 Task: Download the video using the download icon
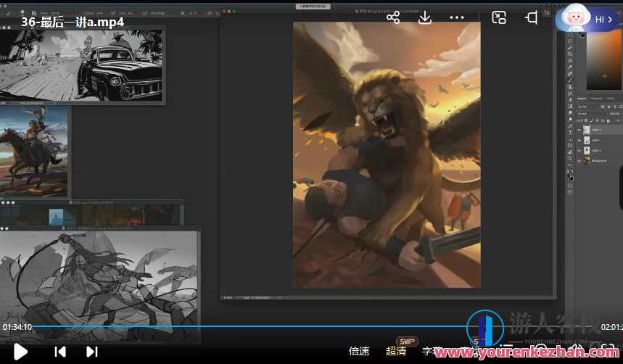coord(425,17)
